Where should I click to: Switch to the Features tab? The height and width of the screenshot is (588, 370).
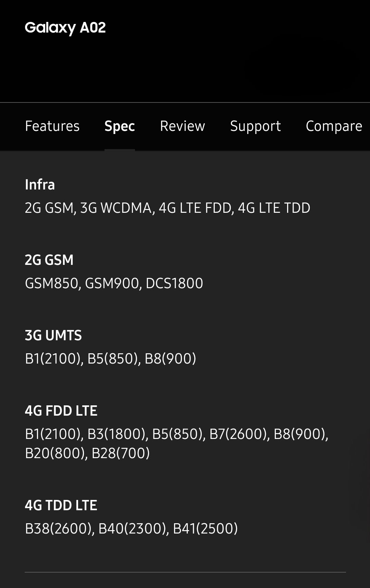(52, 126)
